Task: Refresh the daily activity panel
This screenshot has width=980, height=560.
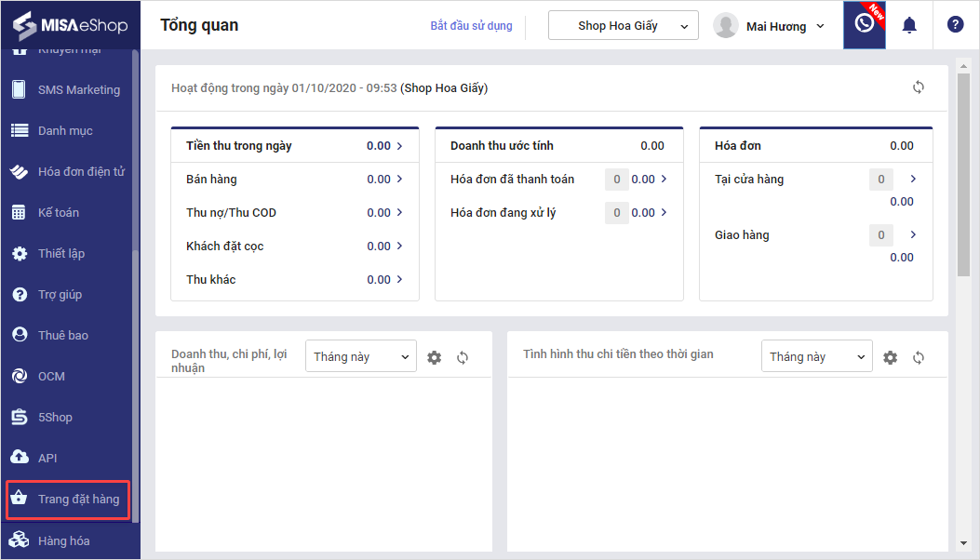Action: point(919,87)
